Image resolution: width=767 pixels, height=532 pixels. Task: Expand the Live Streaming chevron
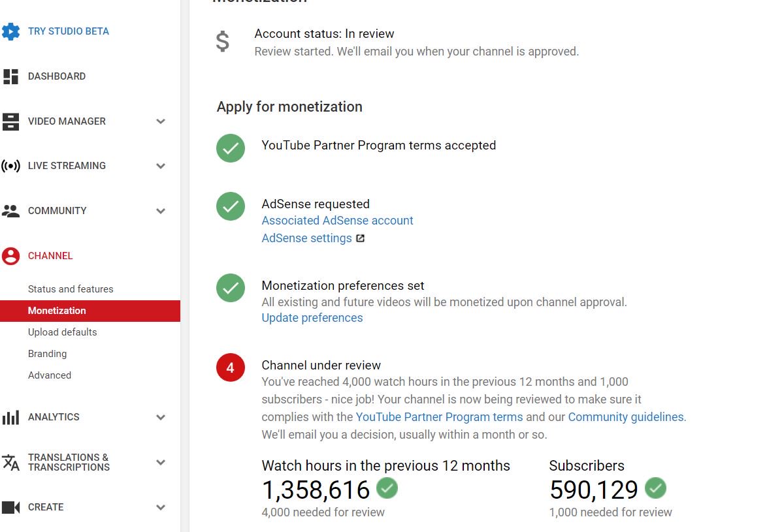tap(161, 166)
